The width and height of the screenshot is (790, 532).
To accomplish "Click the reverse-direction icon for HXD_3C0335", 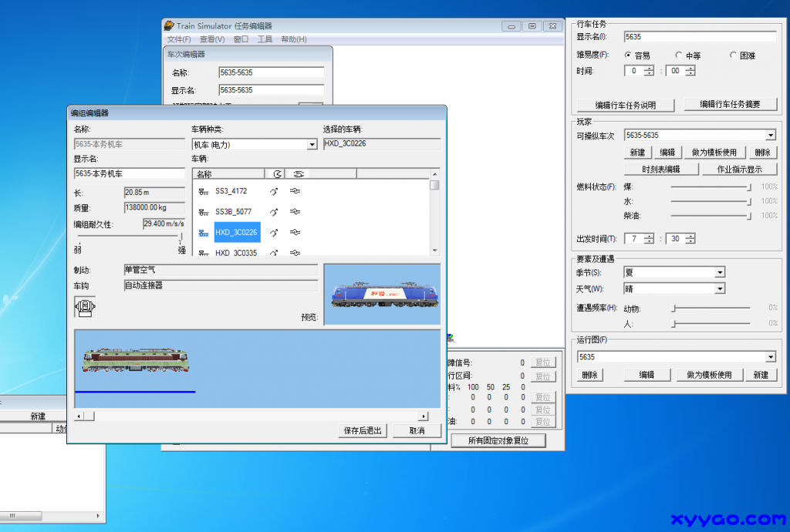I will 274,252.
